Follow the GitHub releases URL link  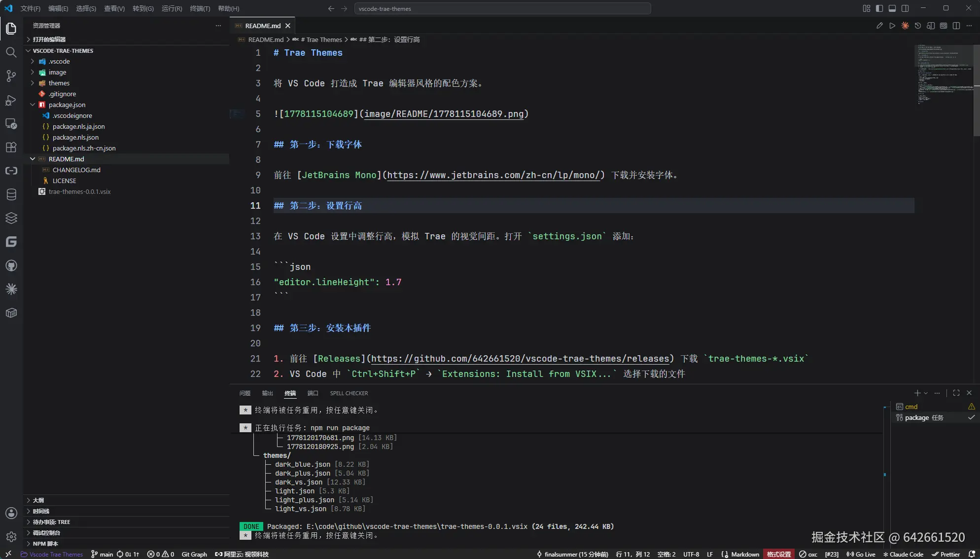[x=520, y=359]
